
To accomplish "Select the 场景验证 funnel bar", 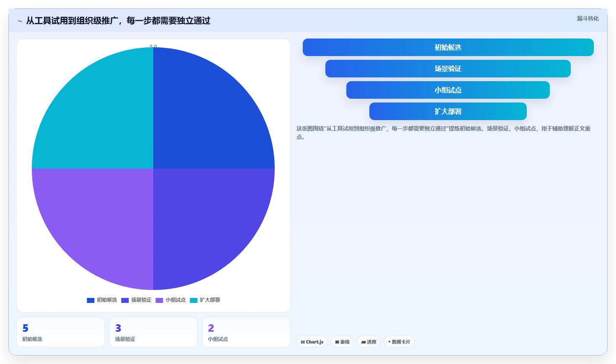I will pos(448,69).
